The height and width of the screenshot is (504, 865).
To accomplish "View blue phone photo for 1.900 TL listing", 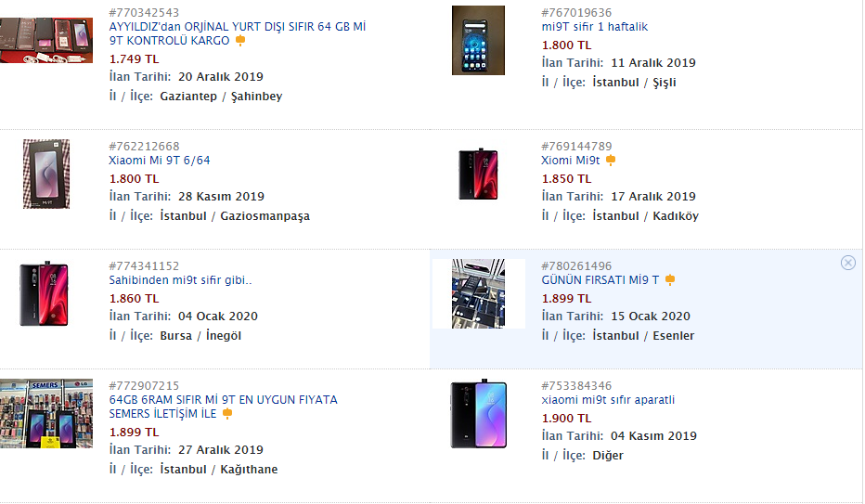I will click(478, 414).
